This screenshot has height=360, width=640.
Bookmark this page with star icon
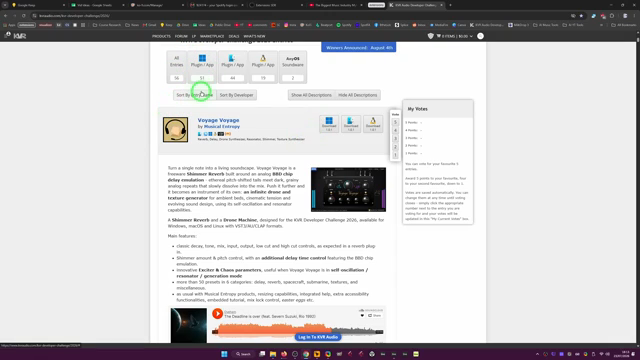pos(581,16)
